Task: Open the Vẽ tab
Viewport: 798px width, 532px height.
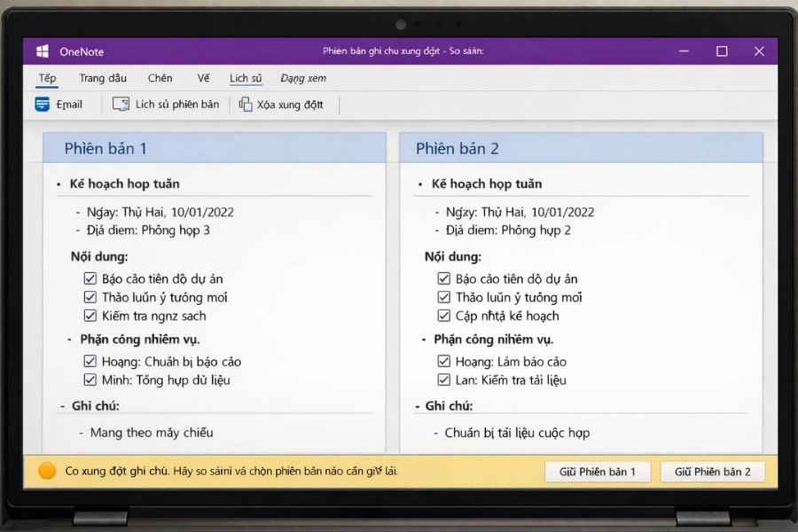Action: coord(203,78)
